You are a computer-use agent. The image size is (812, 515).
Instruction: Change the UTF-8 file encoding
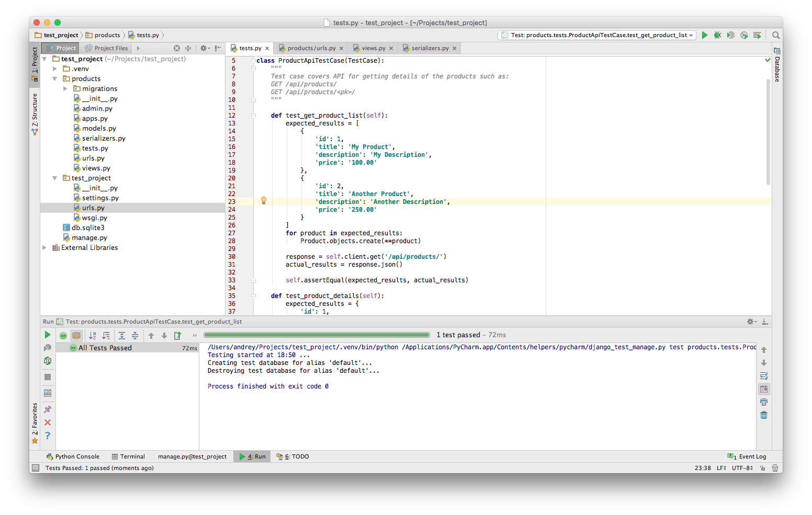742,468
